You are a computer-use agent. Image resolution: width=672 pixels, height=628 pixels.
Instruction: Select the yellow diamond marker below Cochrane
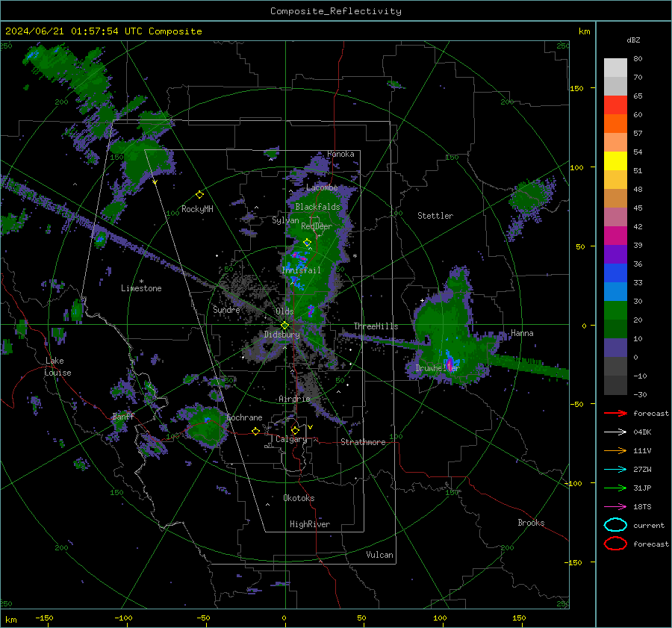pyautogui.click(x=255, y=432)
